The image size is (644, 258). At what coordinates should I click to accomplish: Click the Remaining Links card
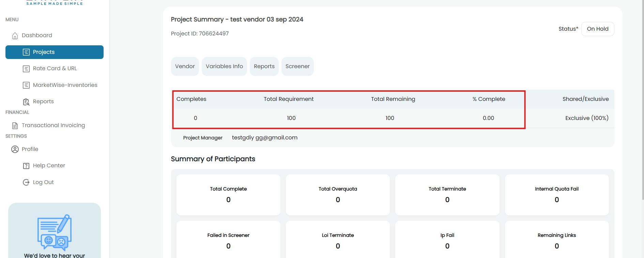[557, 239]
